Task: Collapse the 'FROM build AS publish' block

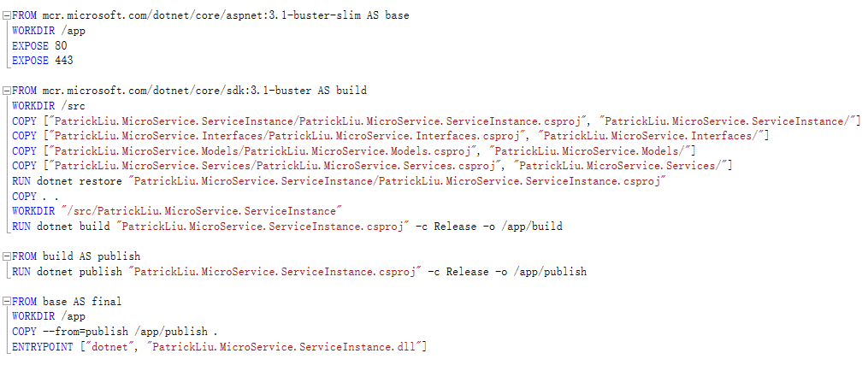Action: [7, 256]
